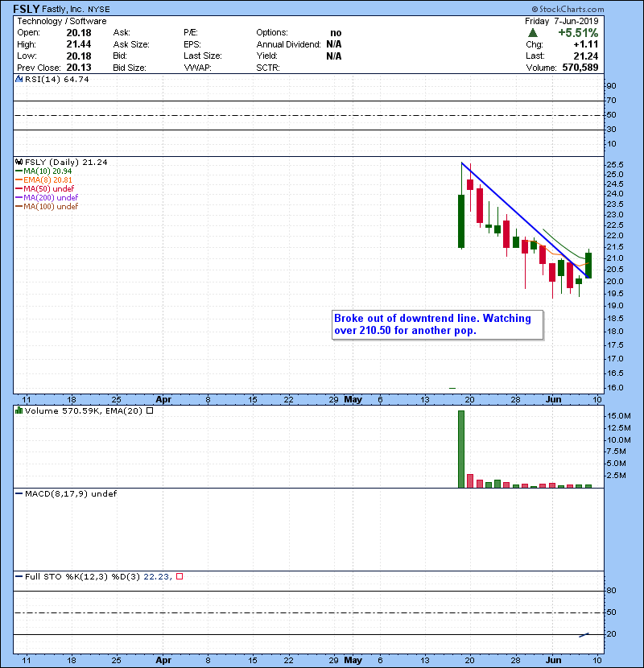Click the Full STO value 22.23

(156, 577)
